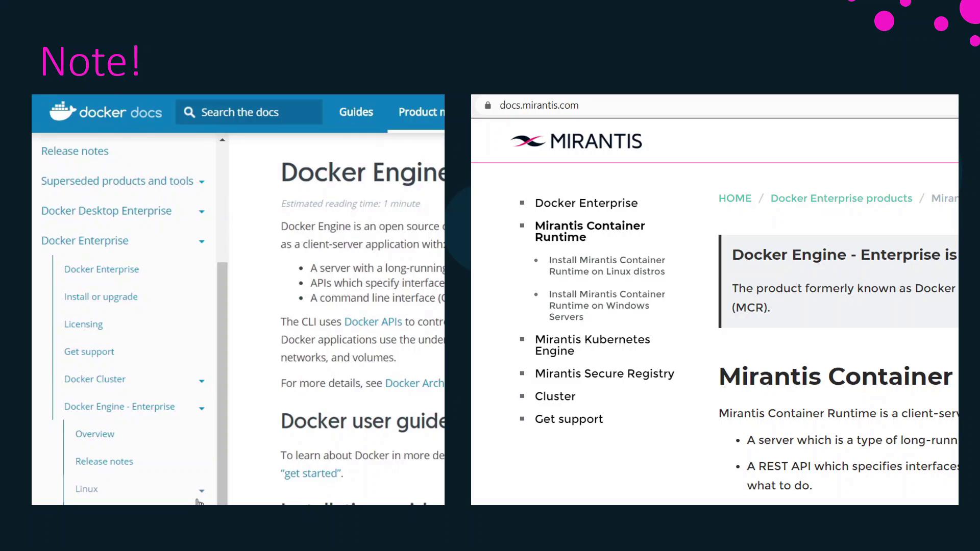Open Docker Enterprise products breadcrumb
The width and height of the screenshot is (980, 551).
coord(841,198)
